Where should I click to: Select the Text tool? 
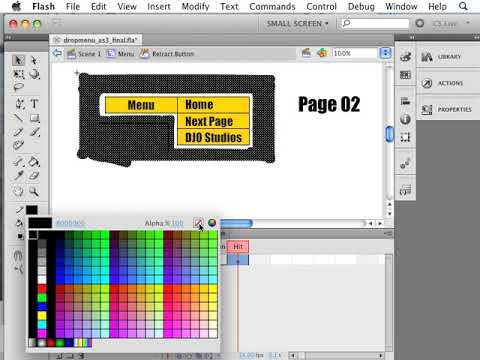coord(34,104)
